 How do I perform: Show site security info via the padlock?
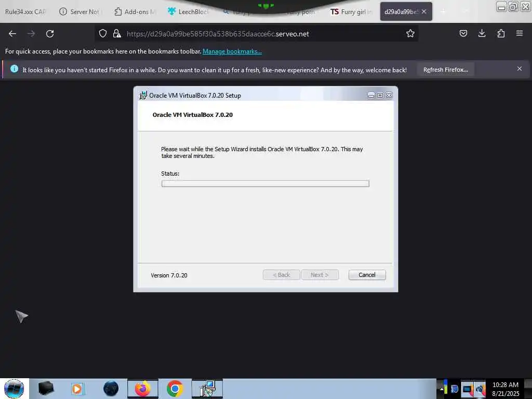(117, 33)
